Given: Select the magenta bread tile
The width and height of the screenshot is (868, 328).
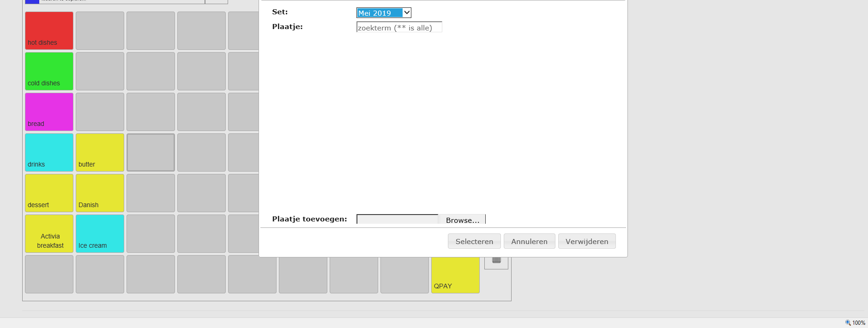Looking at the screenshot, I should 49,112.
